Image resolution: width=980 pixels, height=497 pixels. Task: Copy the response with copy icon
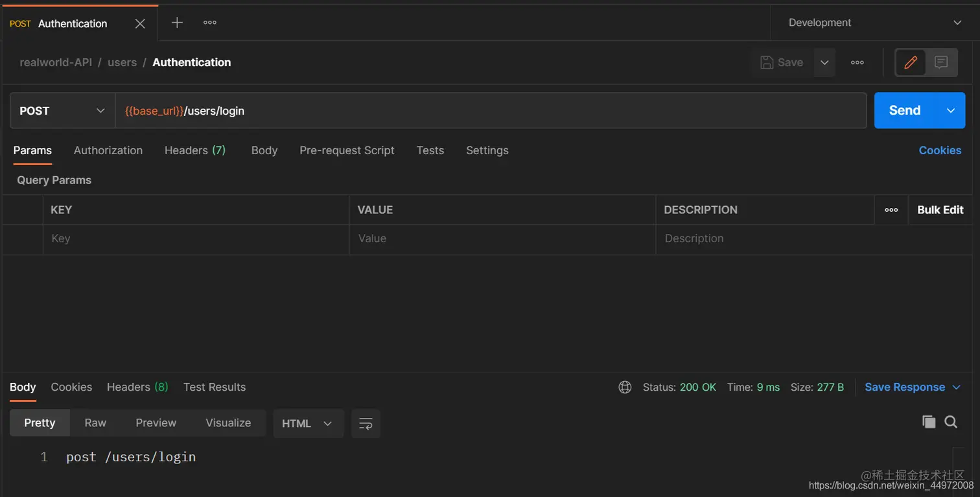pyautogui.click(x=929, y=422)
